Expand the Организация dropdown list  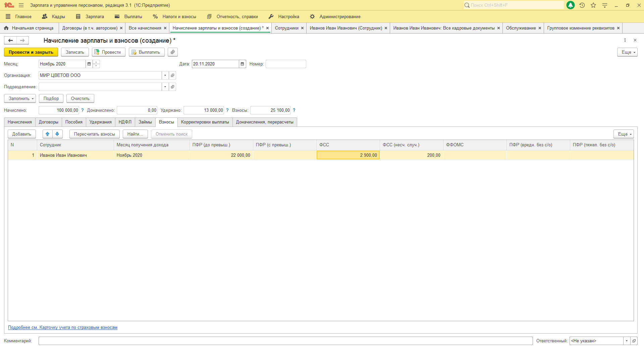click(165, 76)
